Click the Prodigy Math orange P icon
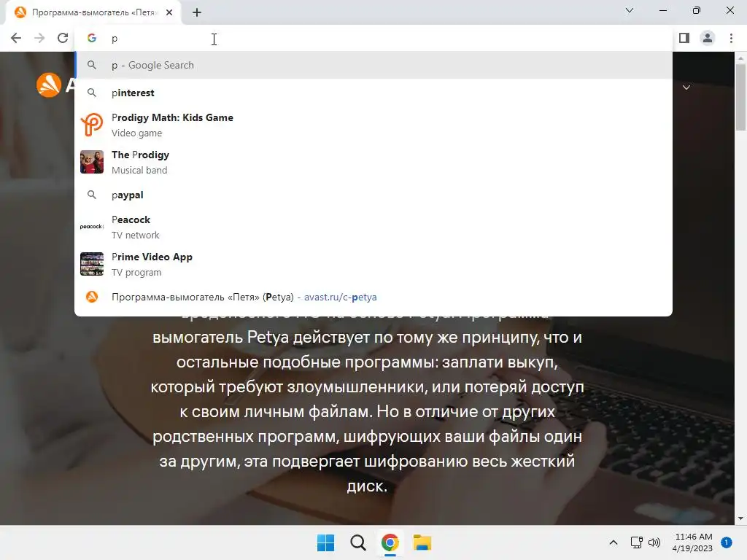The height and width of the screenshot is (560, 747). click(x=92, y=125)
